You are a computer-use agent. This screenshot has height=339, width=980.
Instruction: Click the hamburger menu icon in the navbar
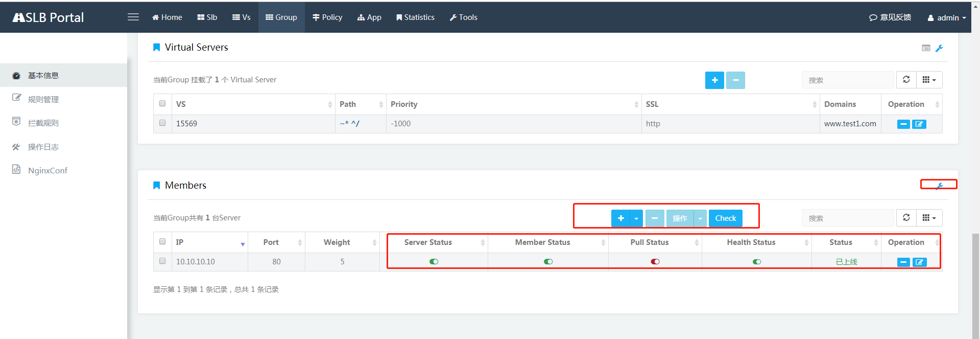click(x=133, y=17)
